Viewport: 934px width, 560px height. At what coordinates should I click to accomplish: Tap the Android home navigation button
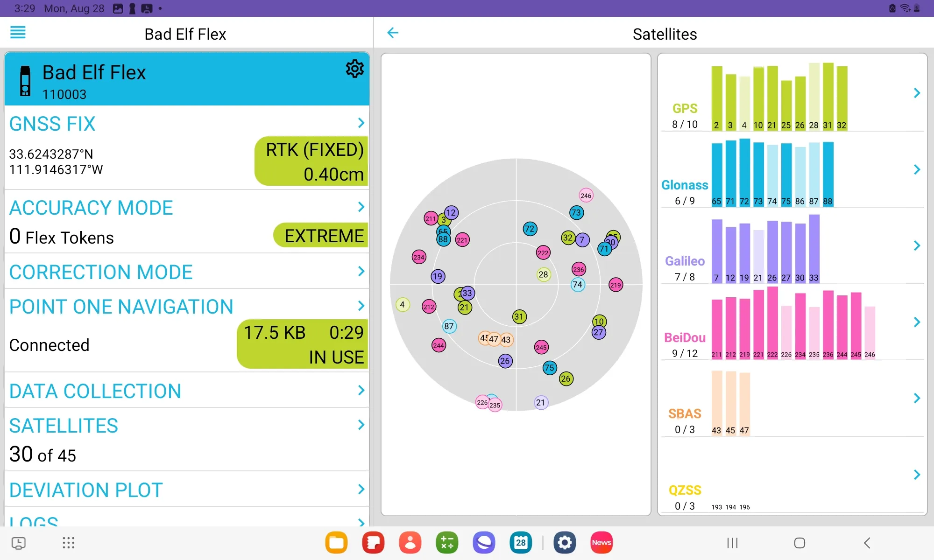coord(800,543)
